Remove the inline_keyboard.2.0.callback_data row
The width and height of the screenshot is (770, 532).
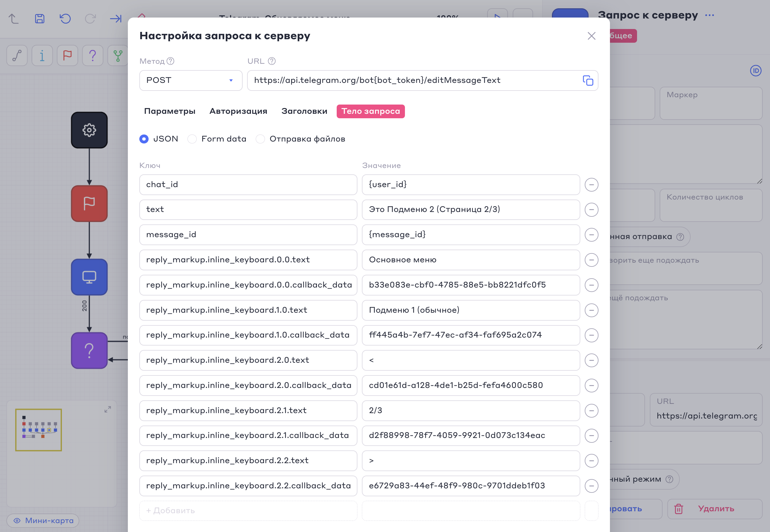[591, 386]
